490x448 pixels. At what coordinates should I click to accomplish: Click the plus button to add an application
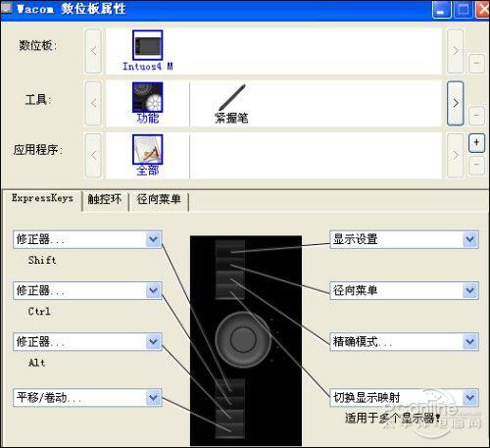pyautogui.click(x=476, y=142)
